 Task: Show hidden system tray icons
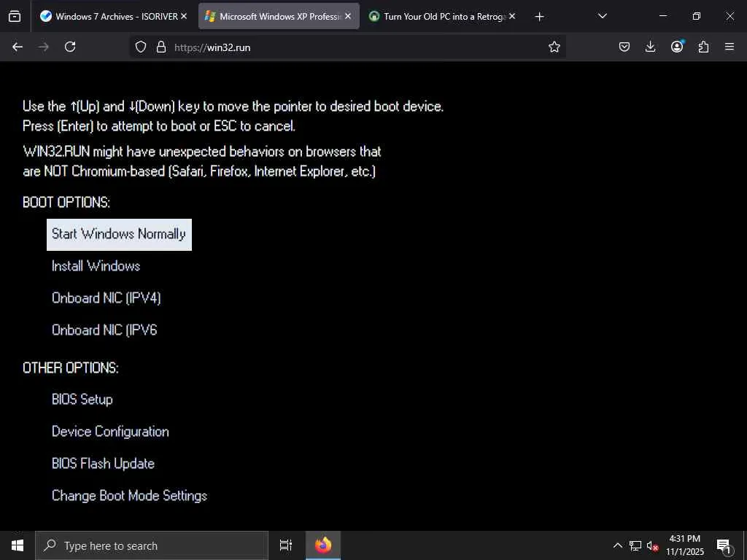pyautogui.click(x=617, y=545)
